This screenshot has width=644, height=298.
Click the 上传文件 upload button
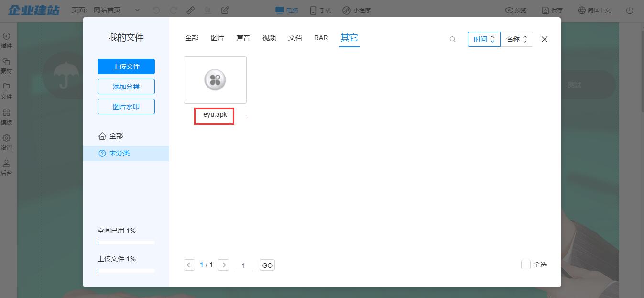coord(126,66)
